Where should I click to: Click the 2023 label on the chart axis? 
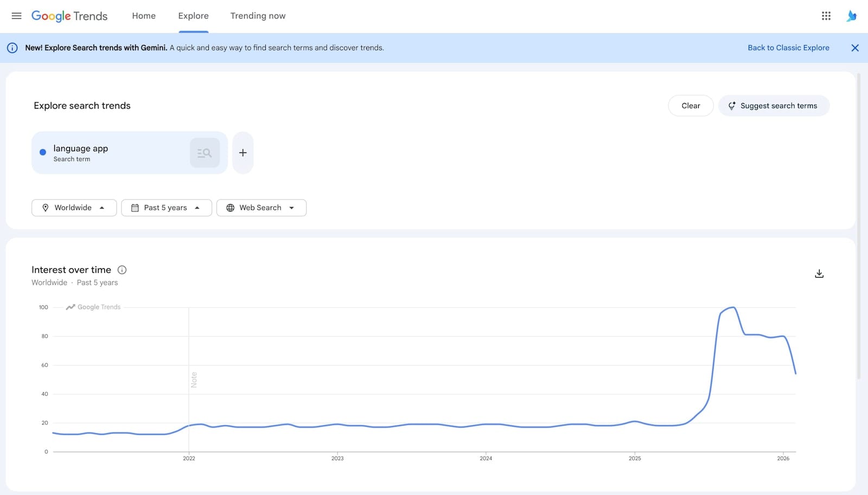click(x=337, y=459)
